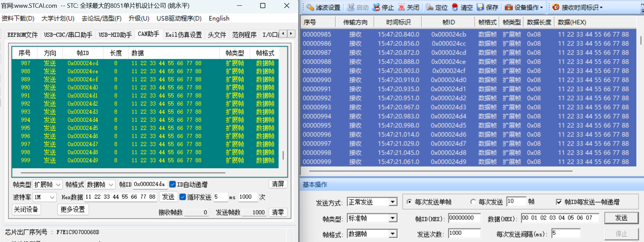Click the 定位 locate toolbar icon

[x=436, y=7]
